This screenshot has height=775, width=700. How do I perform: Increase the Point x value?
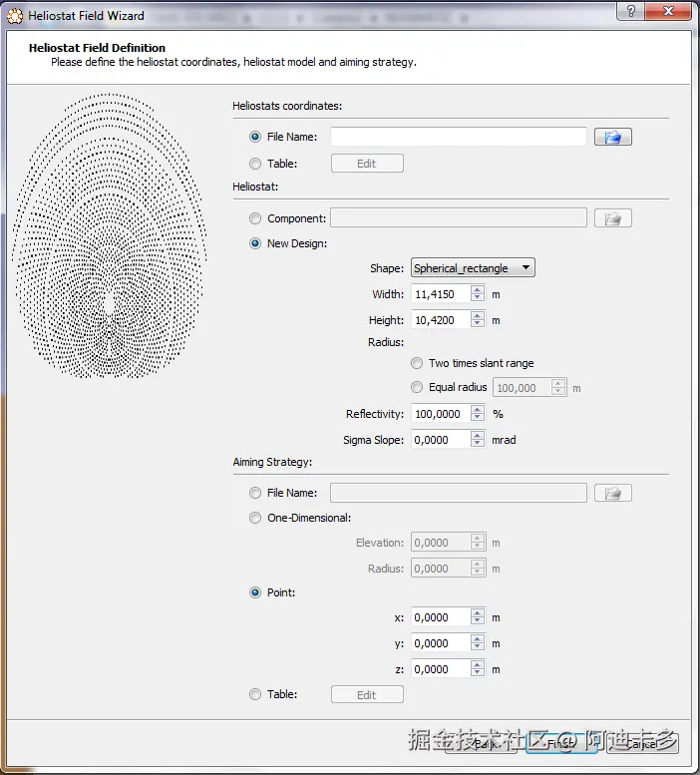pyautogui.click(x=478, y=613)
